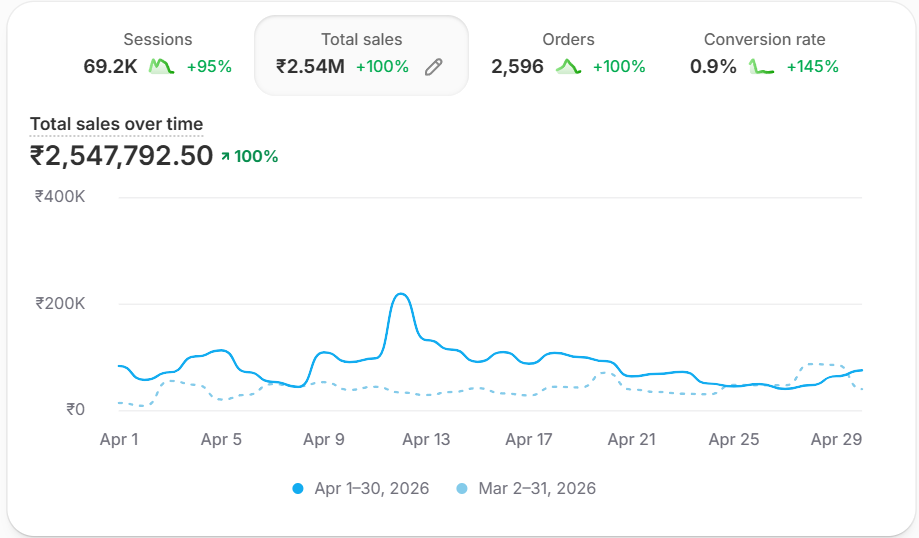Screen dimensions: 919x538
Task: Click the pencil edit icon on Total sales
Action: click(434, 67)
